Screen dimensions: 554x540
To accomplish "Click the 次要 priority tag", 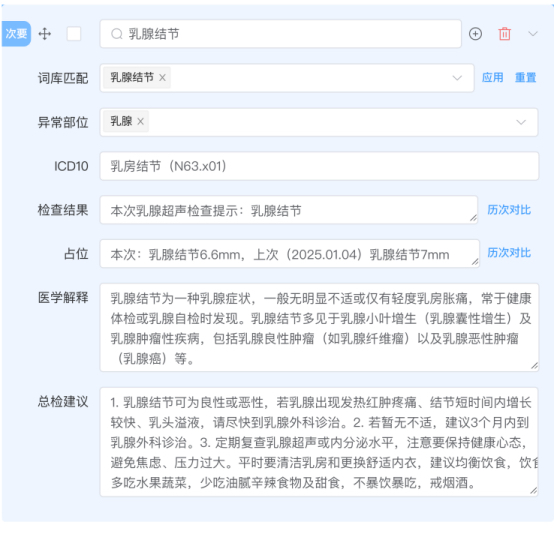I will click(16, 34).
